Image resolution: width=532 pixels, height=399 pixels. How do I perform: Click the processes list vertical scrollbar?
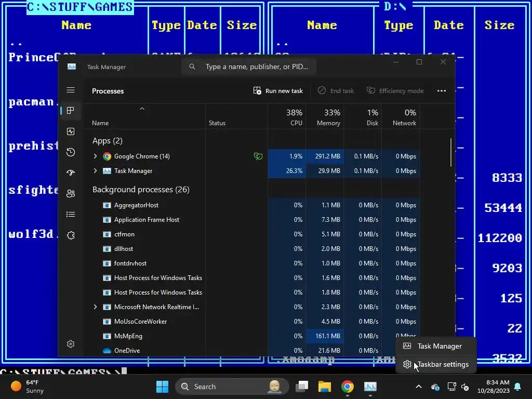[x=451, y=152]
